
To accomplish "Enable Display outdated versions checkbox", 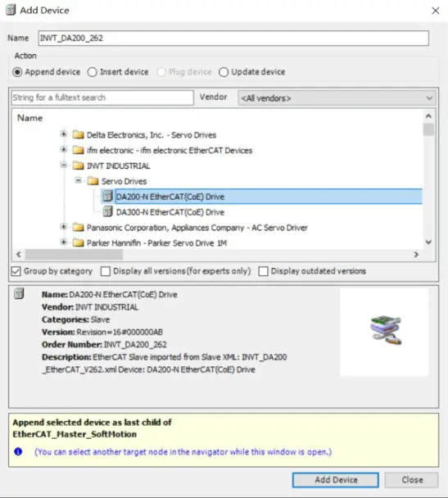I will 263,271.
